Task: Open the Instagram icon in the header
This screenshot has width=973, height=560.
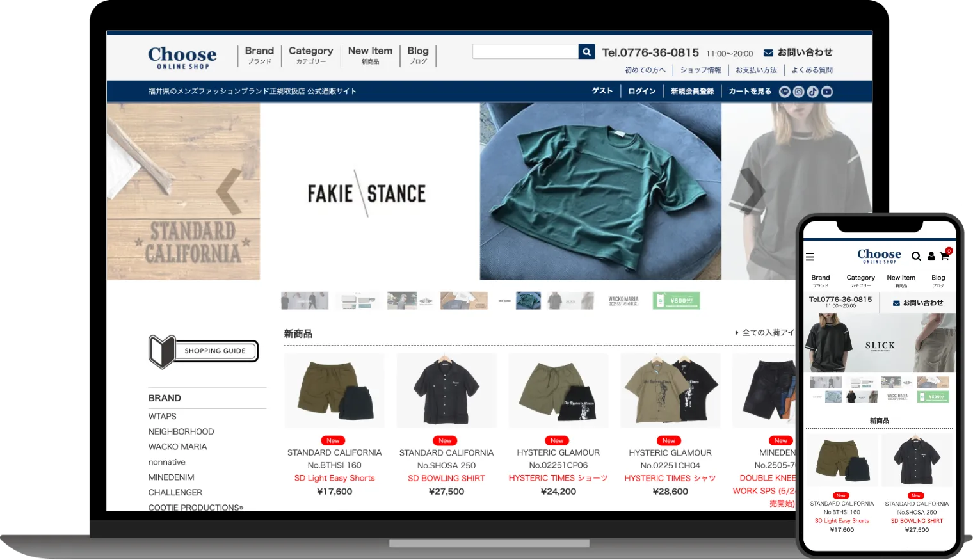Action: point(799,92)
